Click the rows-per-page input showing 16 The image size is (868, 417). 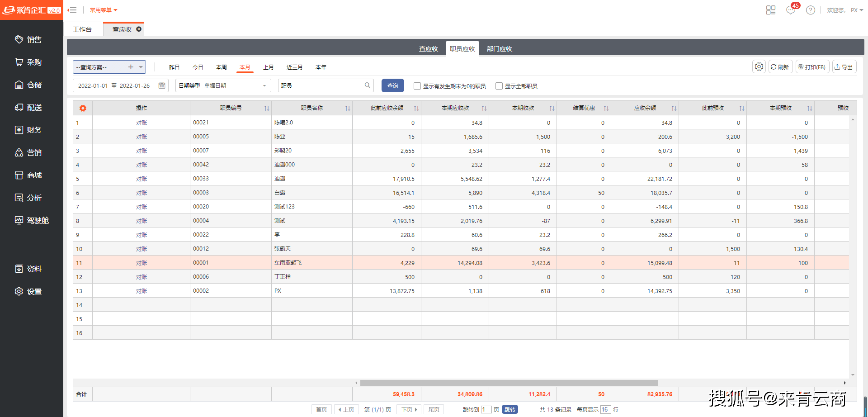(x=606, y=409)
